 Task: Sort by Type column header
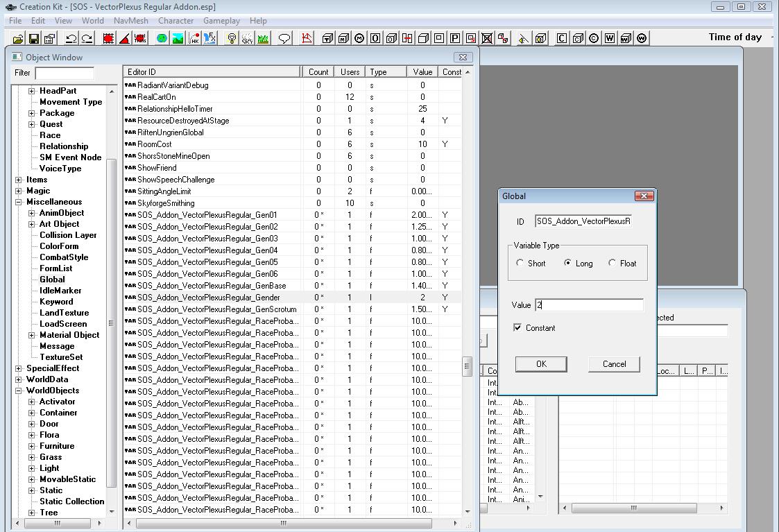coord(386,72)
